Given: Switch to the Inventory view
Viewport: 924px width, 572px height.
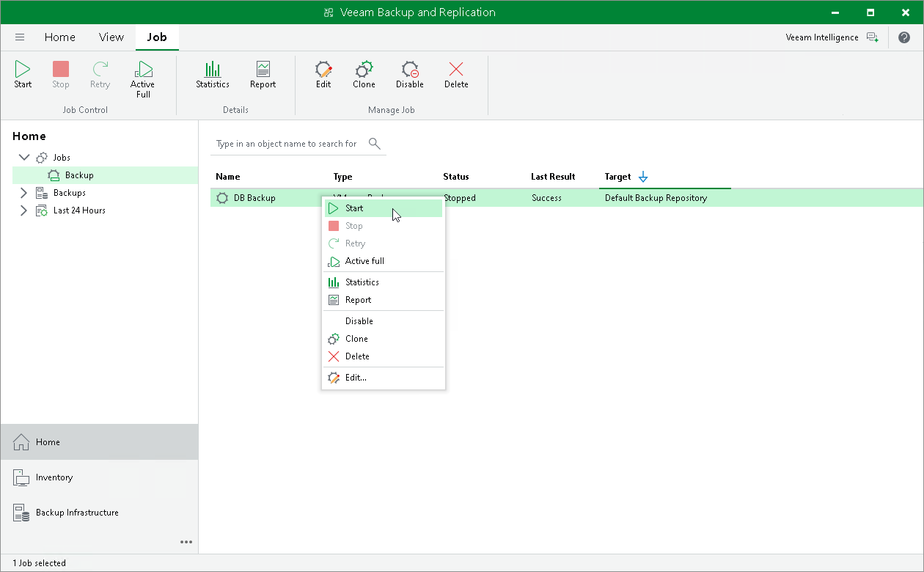Looking at the screenshot, I should pos(54,477).
